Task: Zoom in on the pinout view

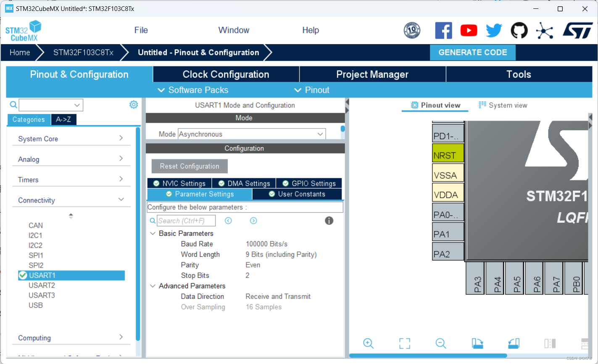Action: (x=369, y=343)
